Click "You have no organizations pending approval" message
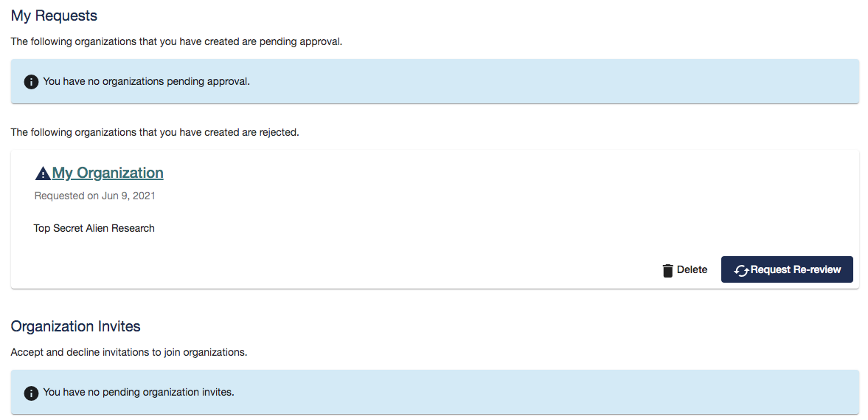This screenshot has height=420, width=868. [147, 81]
